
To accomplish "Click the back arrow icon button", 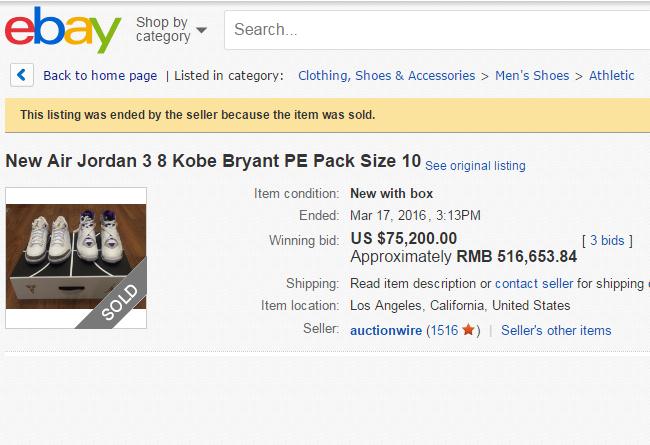I will [x=22, y=76].
